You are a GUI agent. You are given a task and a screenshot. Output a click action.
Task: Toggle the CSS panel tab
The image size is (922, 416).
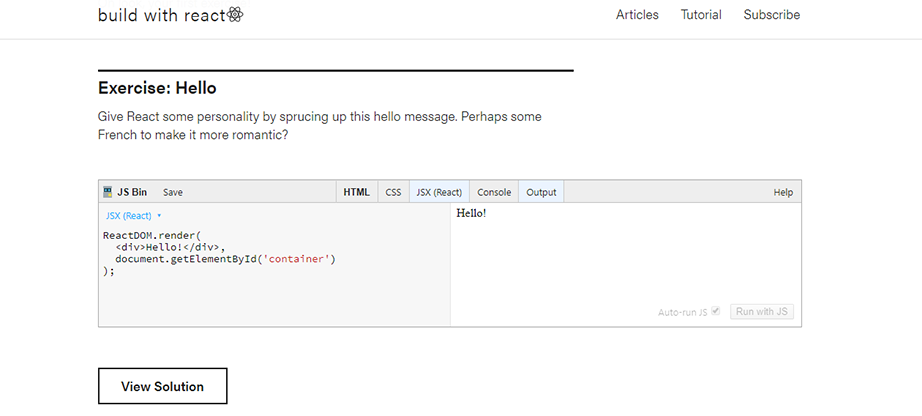[x=393, y=192]
